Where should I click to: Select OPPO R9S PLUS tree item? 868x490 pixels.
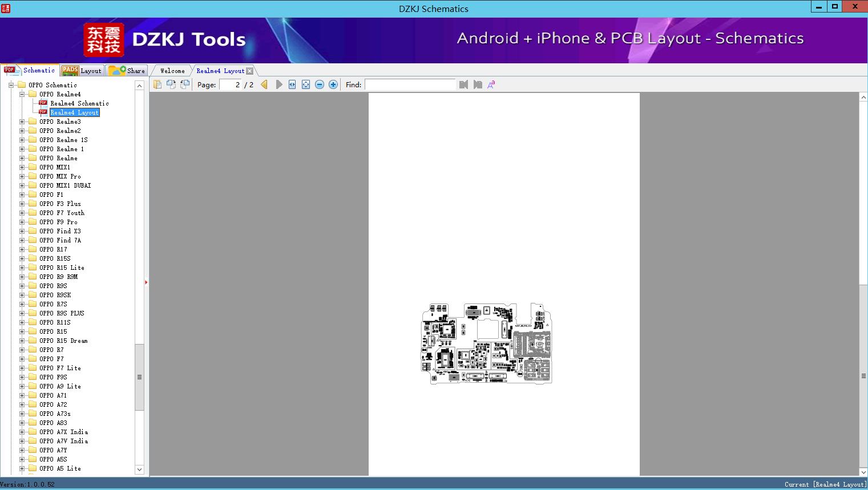click(x=62, y=313)
